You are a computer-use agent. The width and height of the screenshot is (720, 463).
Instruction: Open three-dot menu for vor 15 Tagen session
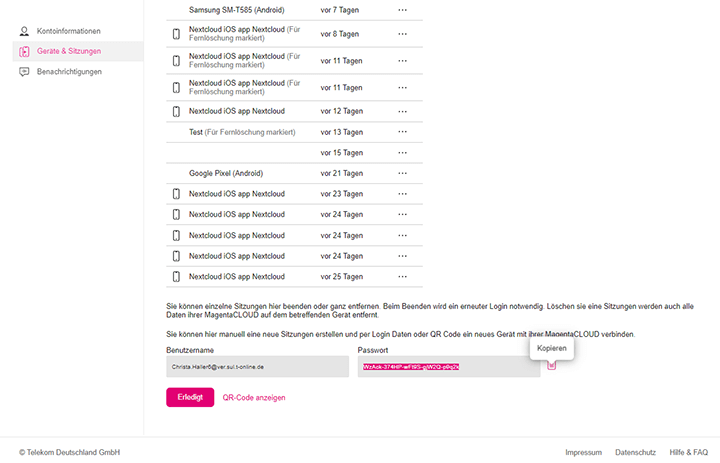tap(403, 152)
